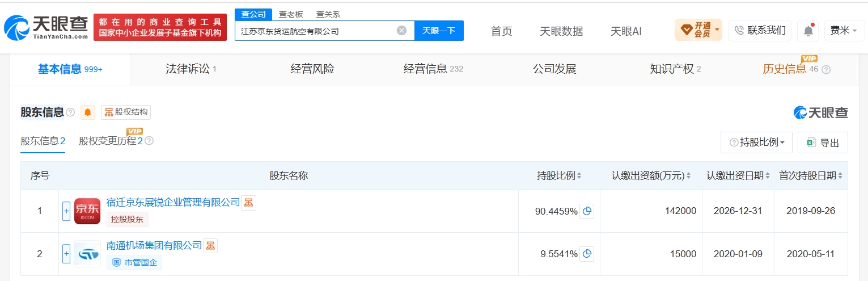Open the 知识产权 tab

coord(675,69)
